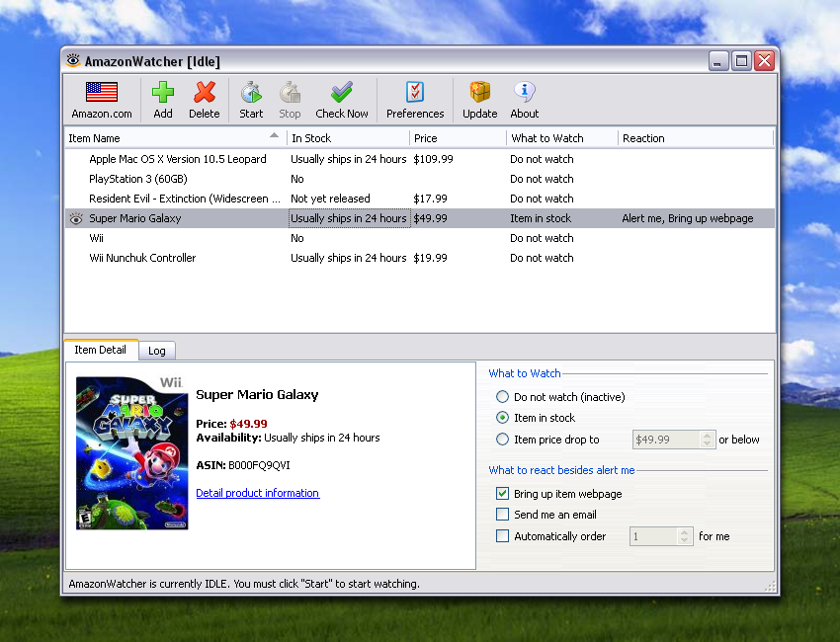Image resolution: width=840 pixels, height=642 pixels.
Task: Click the eye icon beside Super Mario Galaxy
Action: pyautogui.click(x=76, y=218)
